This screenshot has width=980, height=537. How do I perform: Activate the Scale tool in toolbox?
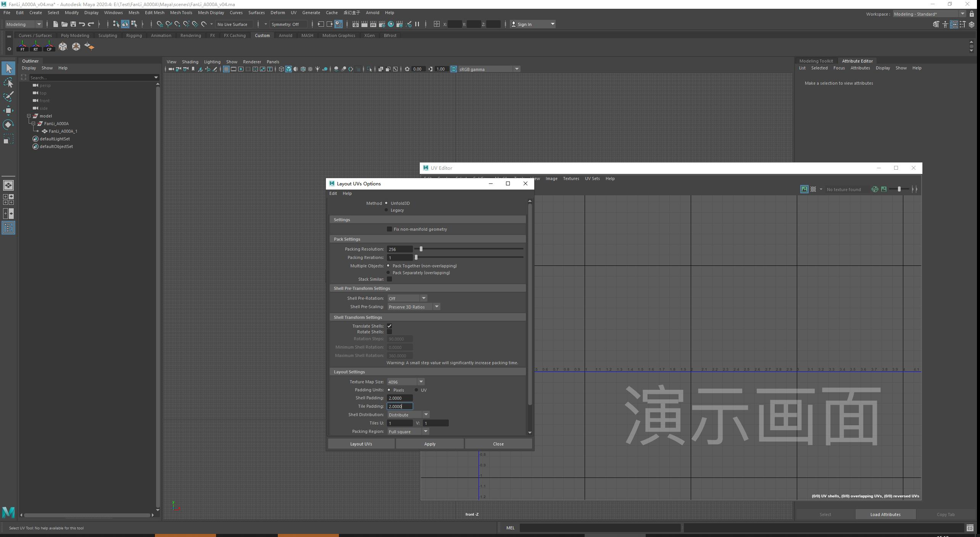click(x=8, y=139)
